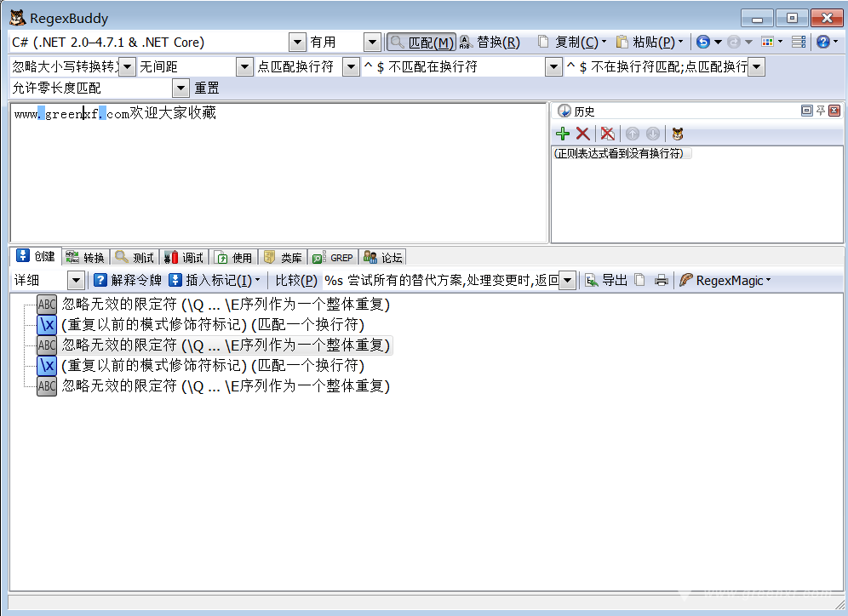Open the ^ $ 不匹配在换行符 dropdown

[553, 66]
